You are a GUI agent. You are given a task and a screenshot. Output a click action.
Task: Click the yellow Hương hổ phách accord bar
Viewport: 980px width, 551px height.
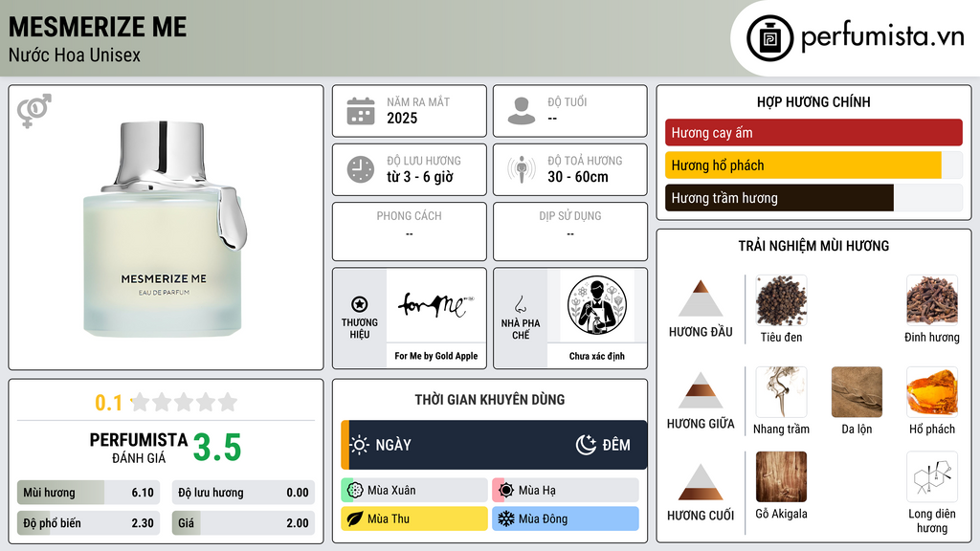803,165
